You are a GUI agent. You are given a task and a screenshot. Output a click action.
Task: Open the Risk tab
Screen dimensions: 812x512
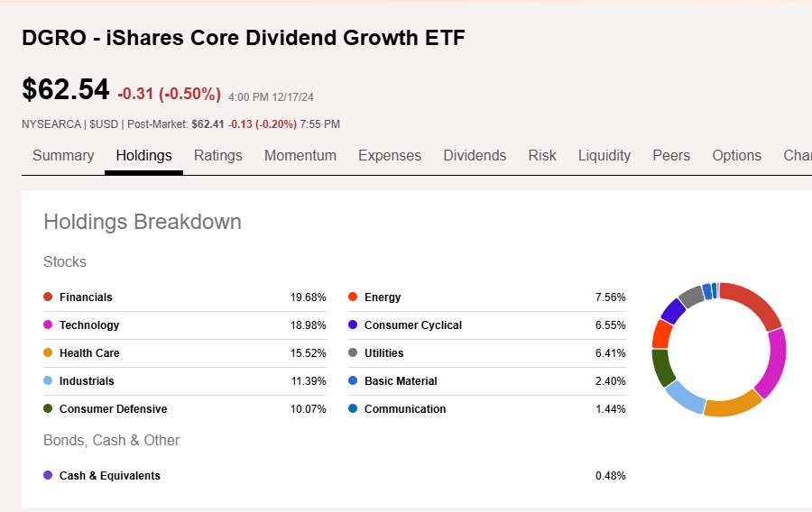pos(542,155)
